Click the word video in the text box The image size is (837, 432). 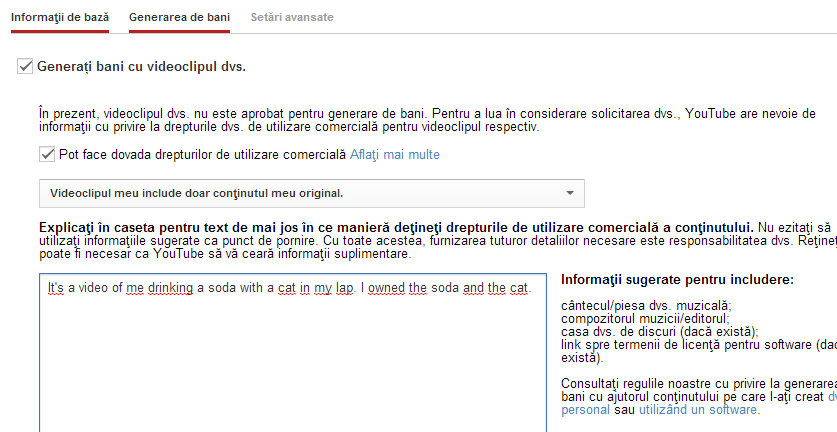[x=93, y=288]
